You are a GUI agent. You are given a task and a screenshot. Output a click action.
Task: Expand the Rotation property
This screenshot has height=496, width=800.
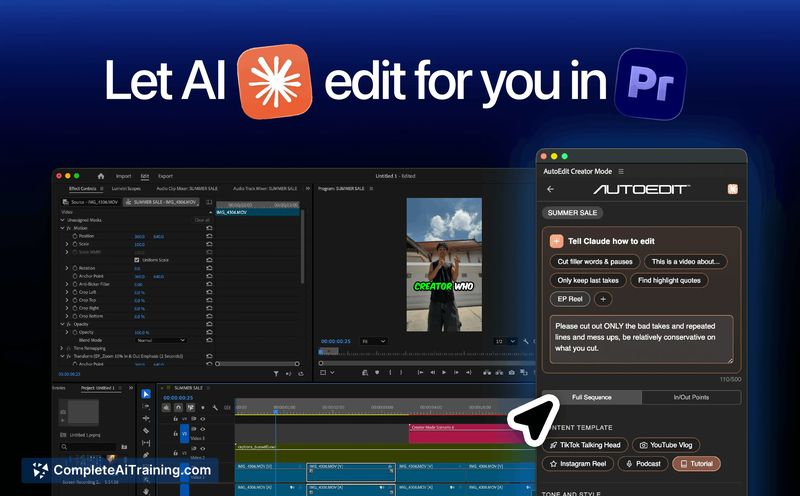click(x=67, y=268)
